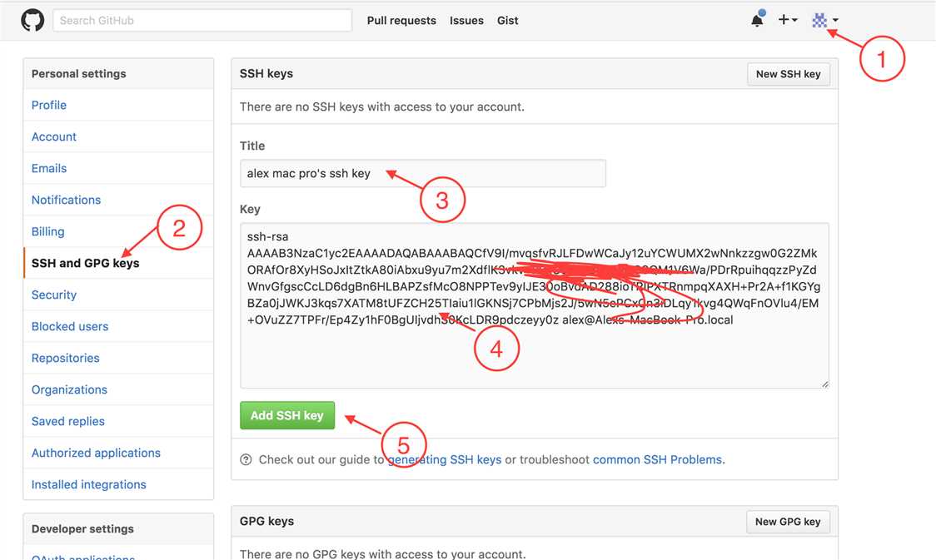
Task: Click the help question mark icon
Action: coord(246,459)
